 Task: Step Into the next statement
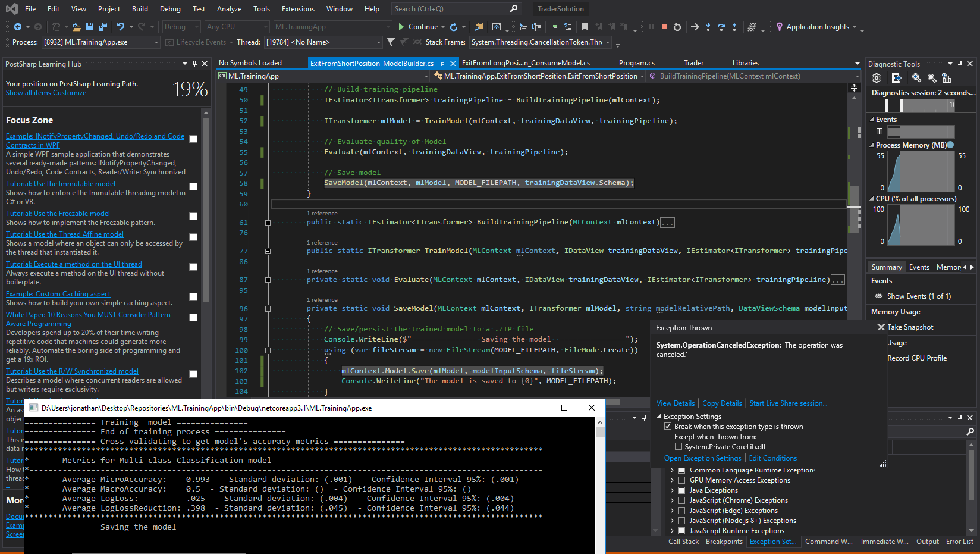[x=708, y=27]
